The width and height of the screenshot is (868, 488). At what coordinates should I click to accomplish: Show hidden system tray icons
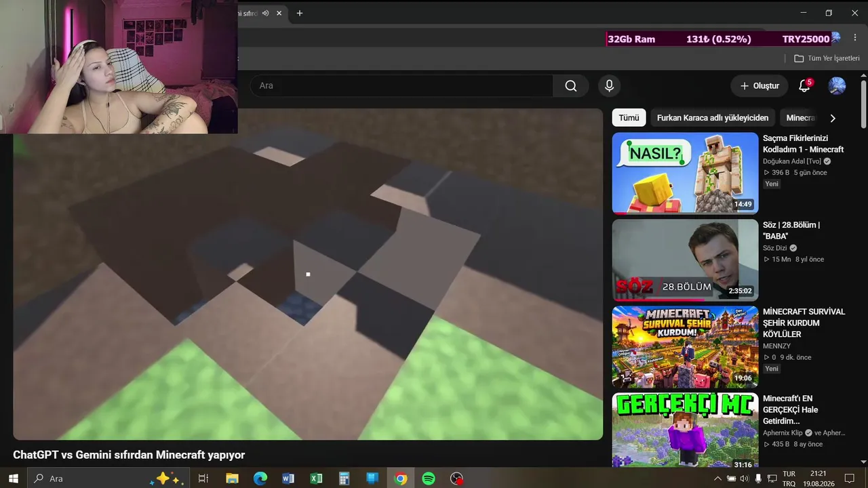718,479
